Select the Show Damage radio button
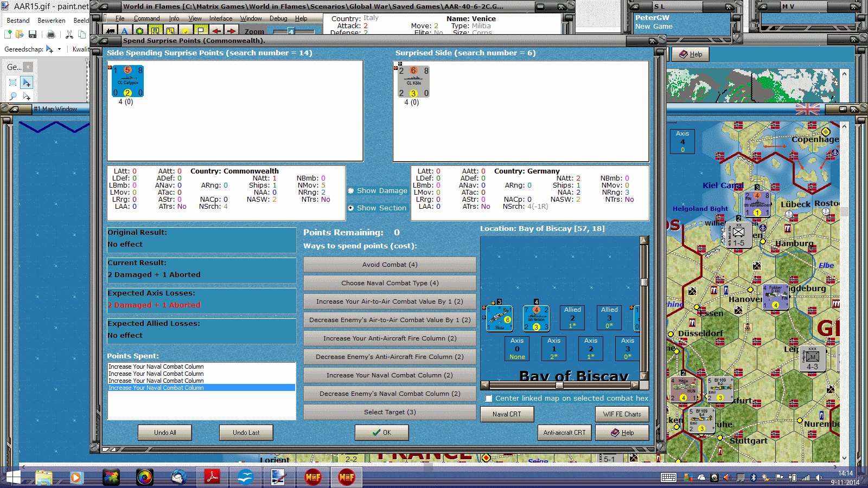Image resolution: width=868 pixels, height=488 pixels. (x=351, y=191)
